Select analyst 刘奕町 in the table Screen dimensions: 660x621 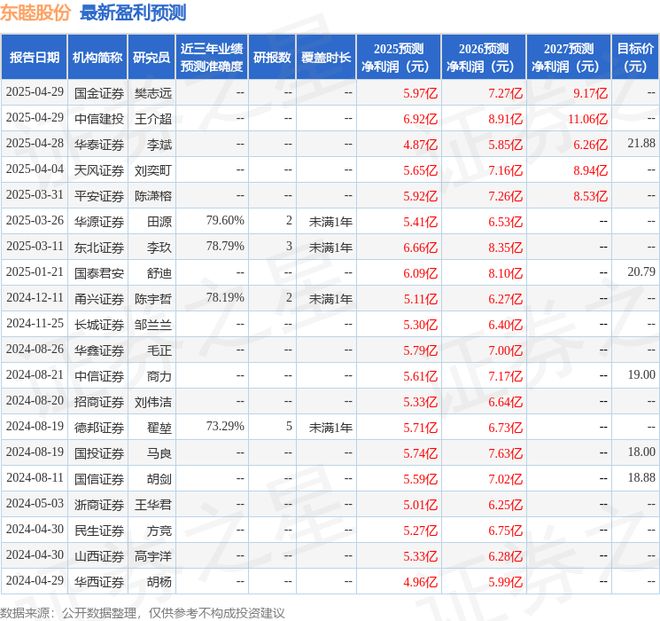[152, 170]
